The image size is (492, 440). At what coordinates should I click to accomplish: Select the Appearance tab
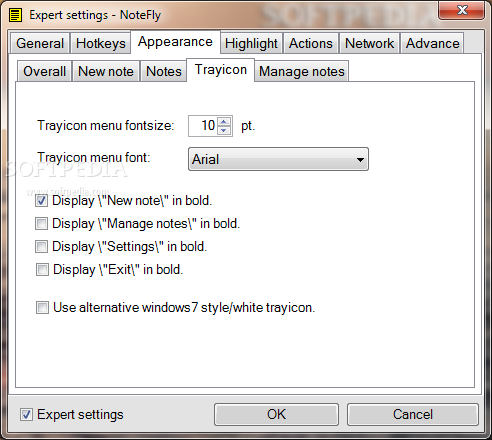pyautogui.click(x=175, y=42)
